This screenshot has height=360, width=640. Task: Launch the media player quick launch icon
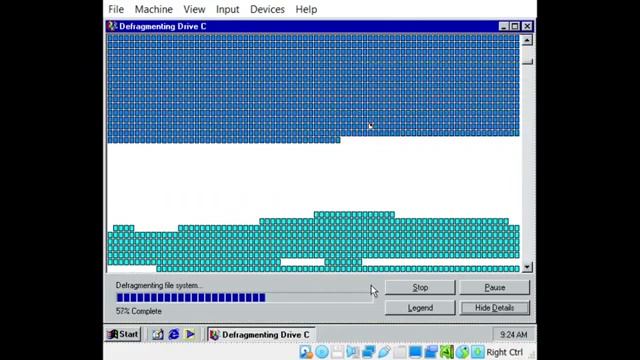190,335
